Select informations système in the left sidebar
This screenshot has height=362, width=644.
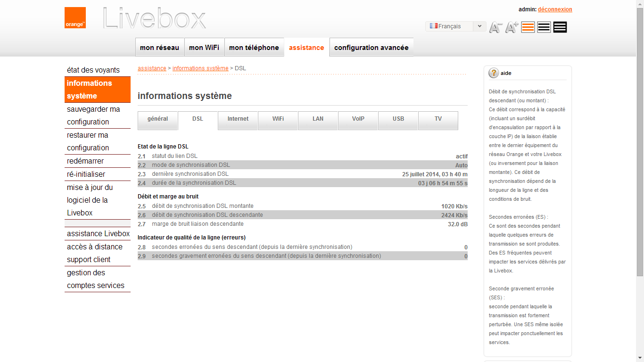(x=97, y=90)
